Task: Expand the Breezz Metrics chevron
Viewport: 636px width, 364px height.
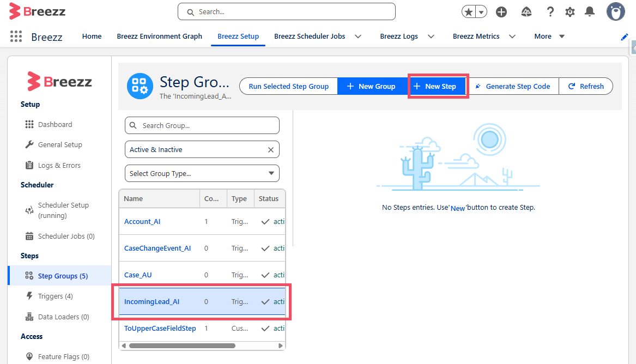Action: pyautogui.click(x=512, y=36)
